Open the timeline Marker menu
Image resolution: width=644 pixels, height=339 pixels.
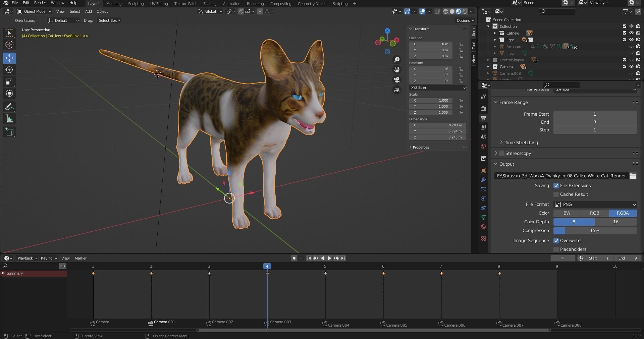pyautogui.click(x=80, y=258)
